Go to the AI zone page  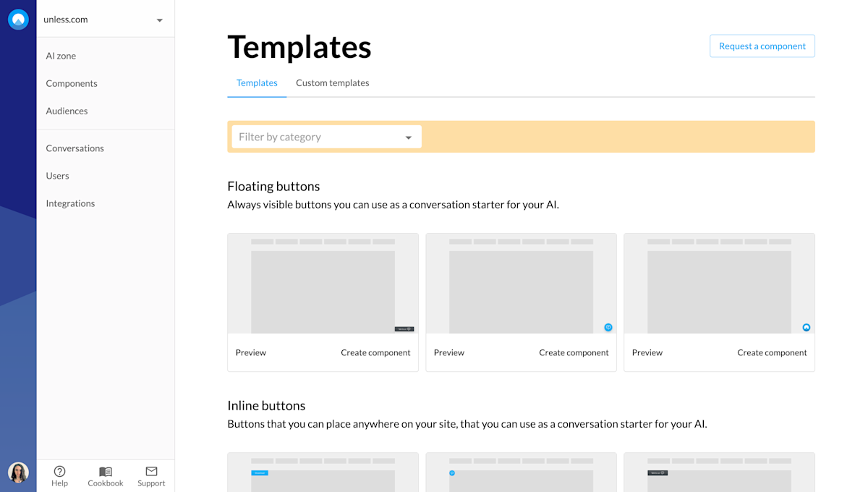[x=60, y=55]
